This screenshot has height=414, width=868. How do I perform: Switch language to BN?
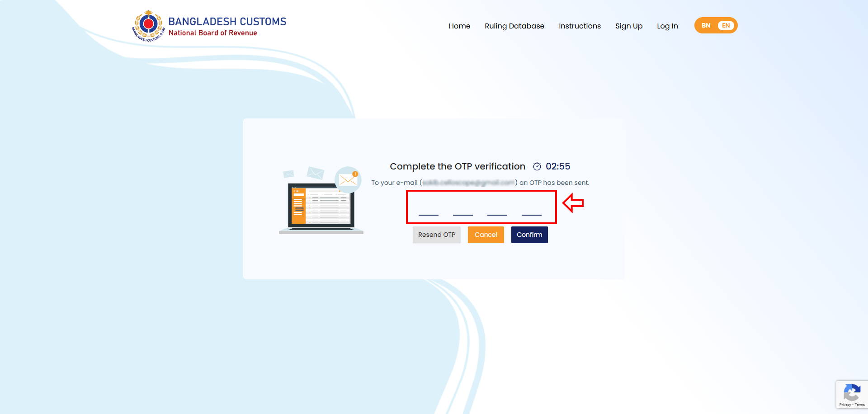[706, 26]
